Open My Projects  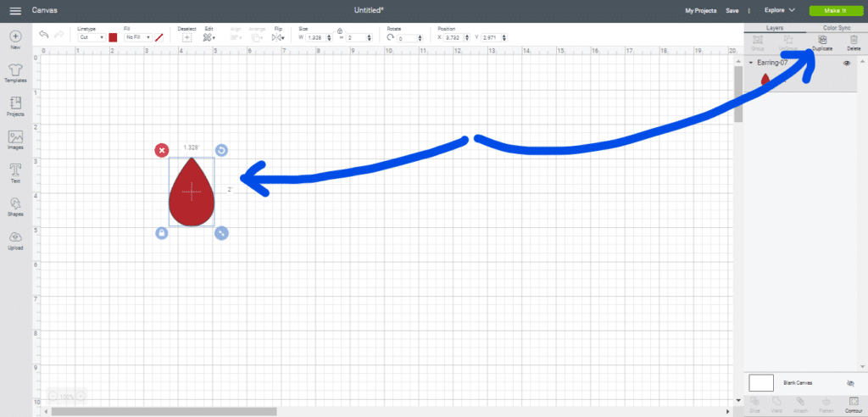point(700,10)
